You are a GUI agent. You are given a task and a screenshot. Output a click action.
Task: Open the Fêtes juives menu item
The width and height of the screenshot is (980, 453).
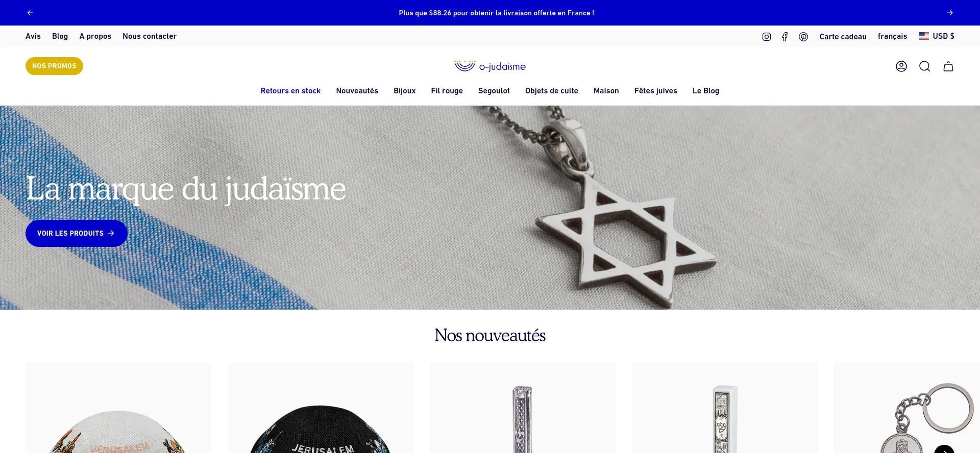click(x=655, y=91)
